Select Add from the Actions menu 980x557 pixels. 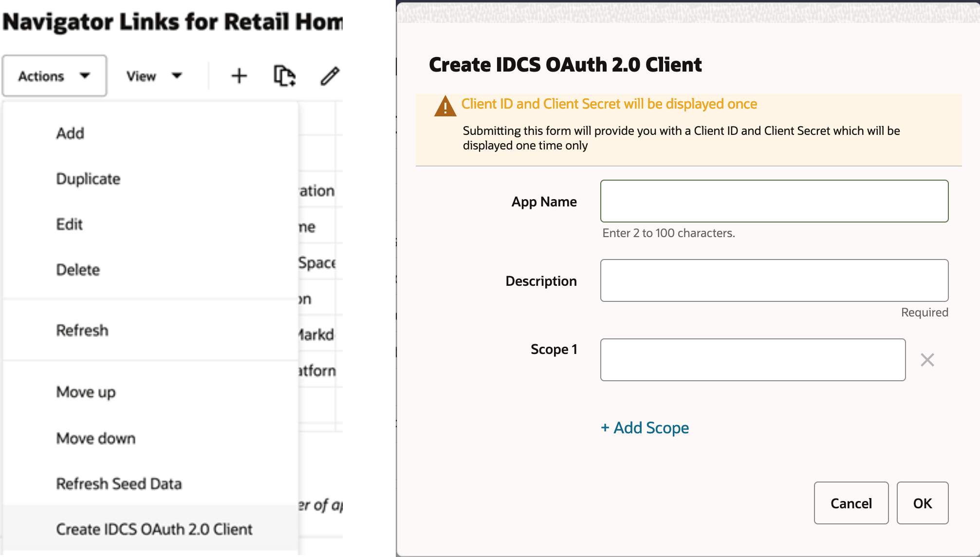[151, 133]
